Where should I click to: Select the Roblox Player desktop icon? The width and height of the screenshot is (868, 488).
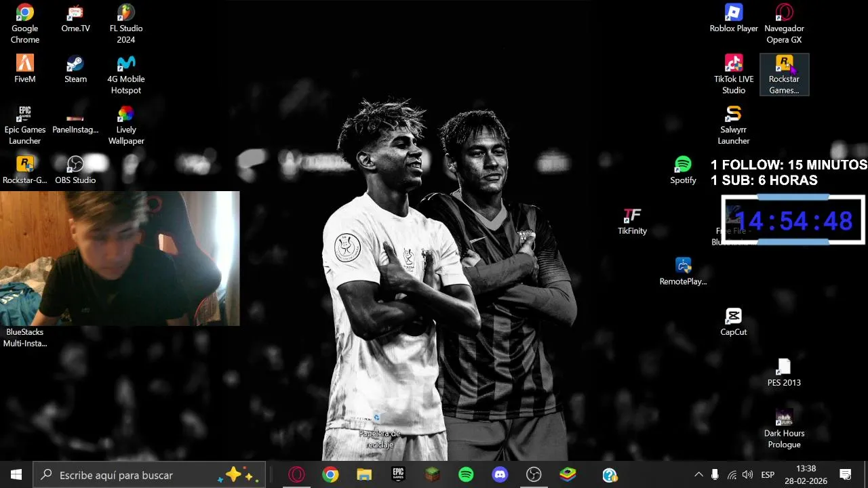point(734,18)
